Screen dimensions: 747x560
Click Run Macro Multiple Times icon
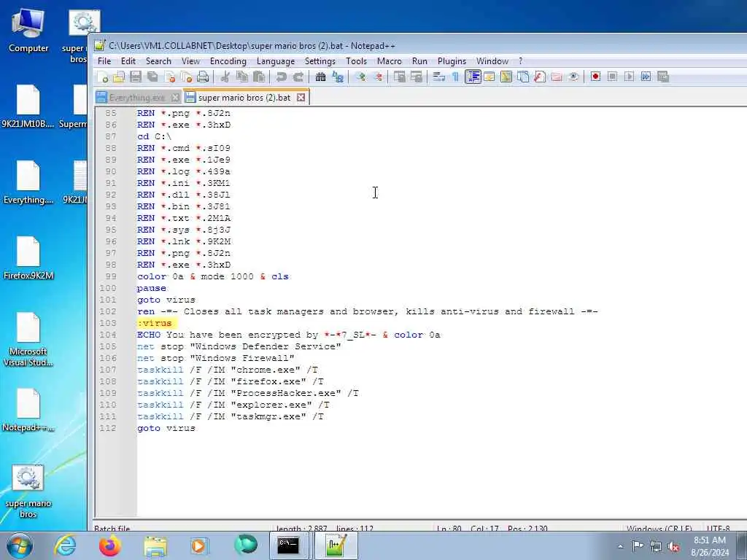click(x=646, y=77)
